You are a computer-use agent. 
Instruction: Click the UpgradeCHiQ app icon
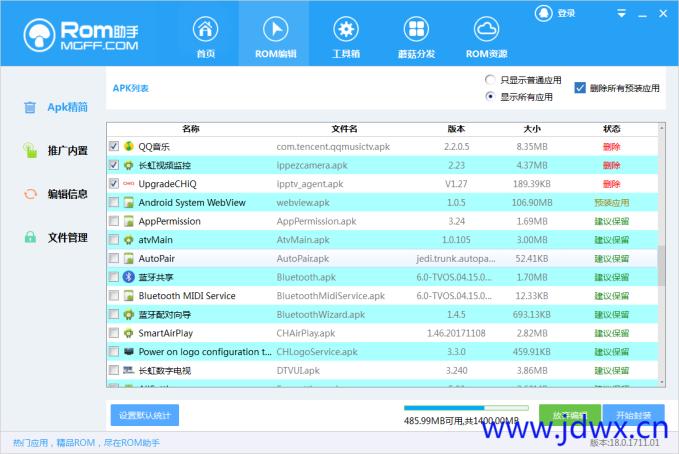[129, 184]
